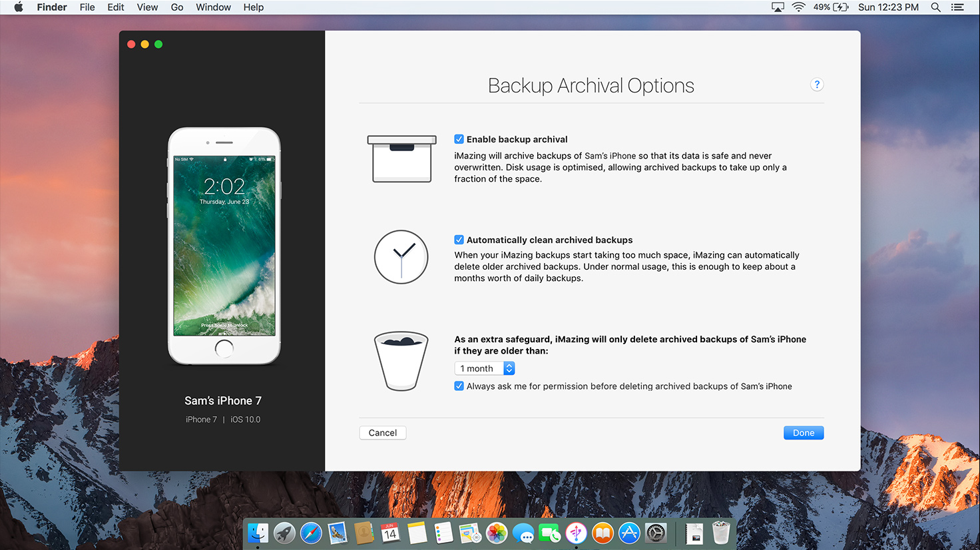Open Contacts from the Dock

click(364, 533)
